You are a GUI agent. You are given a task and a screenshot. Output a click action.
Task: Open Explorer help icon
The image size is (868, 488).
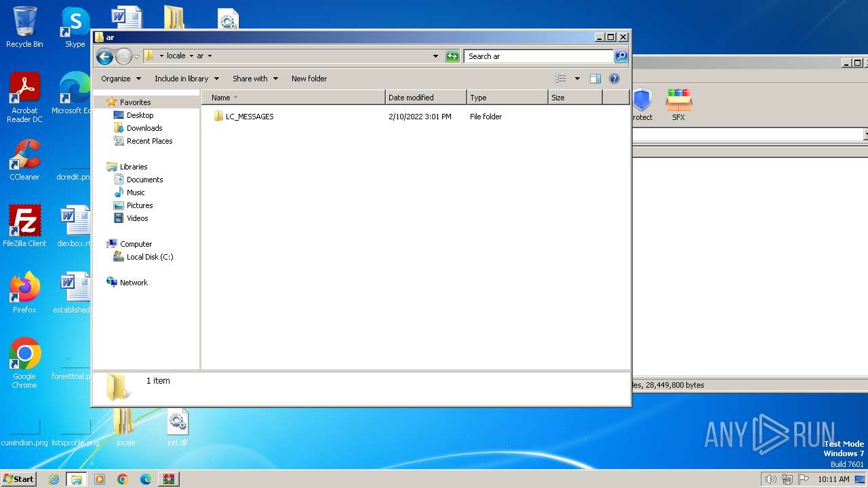614,79
